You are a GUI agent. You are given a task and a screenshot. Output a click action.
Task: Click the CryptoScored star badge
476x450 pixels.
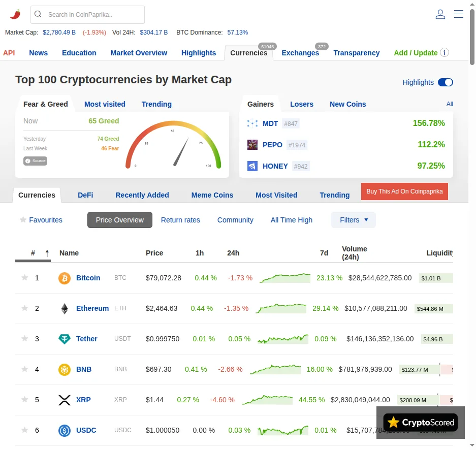(x=421, y=423)
